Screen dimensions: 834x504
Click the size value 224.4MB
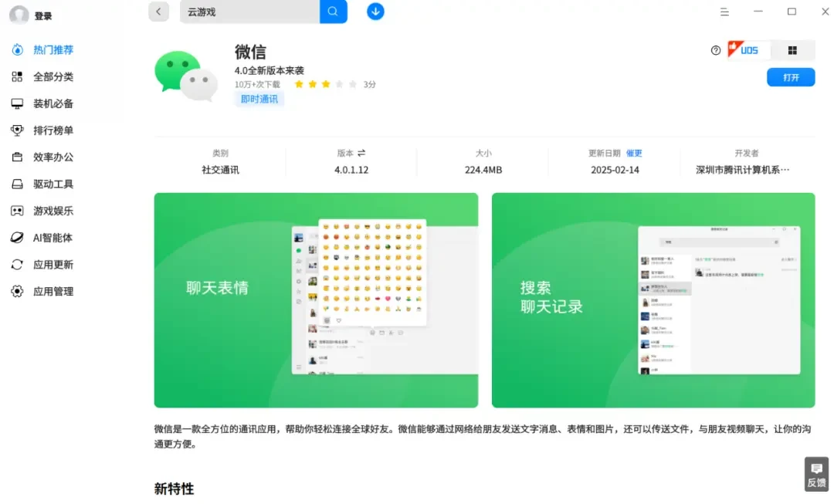pyautogui.click(x=483, y=170)
